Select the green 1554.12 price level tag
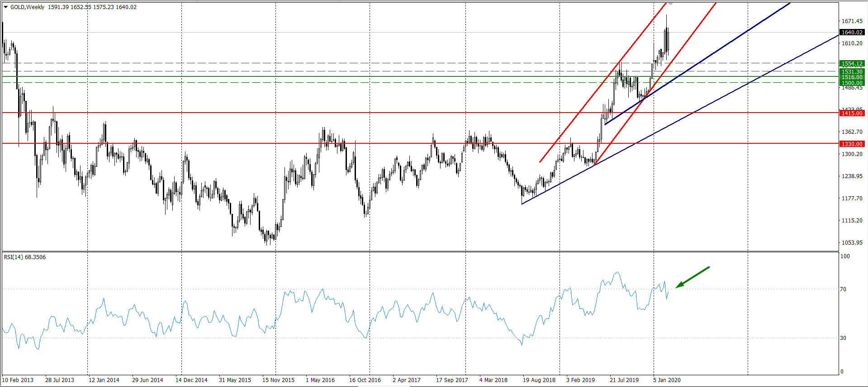This screenshot has height=387, width=868. tap(852, 64)
